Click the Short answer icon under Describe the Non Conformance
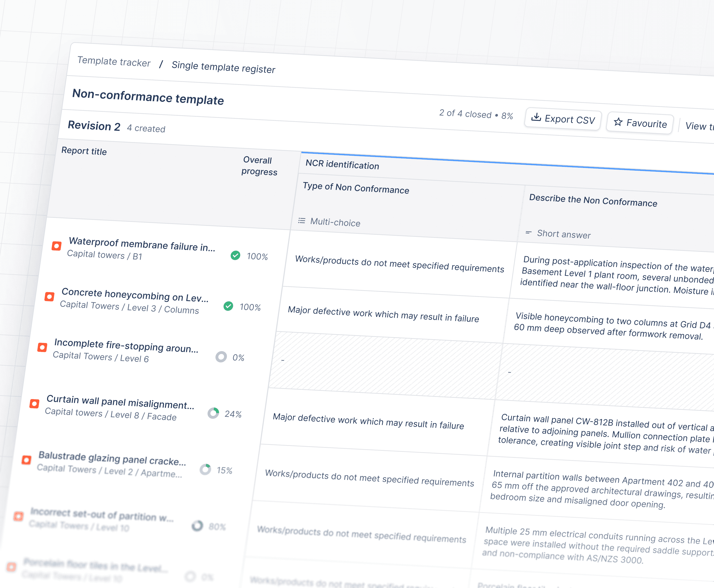Viewport: 714px width, 588px height. (x=529, y=233)
